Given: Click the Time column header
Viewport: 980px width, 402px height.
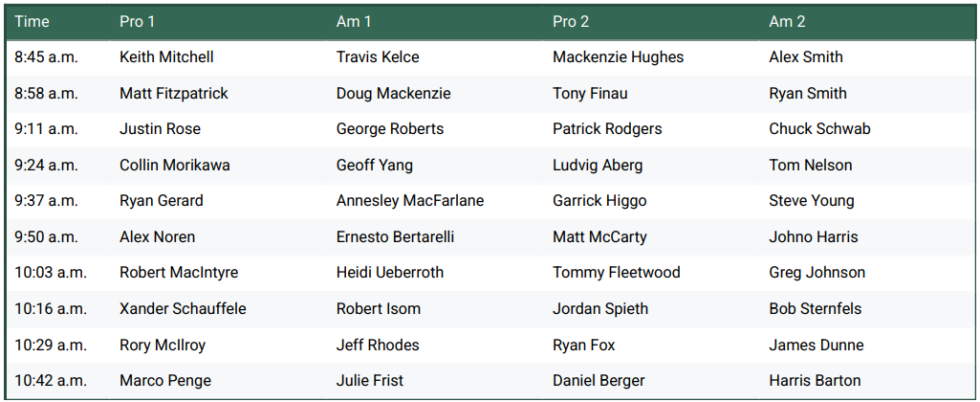Looking at the screenshot, I should (x=32, y=21).
